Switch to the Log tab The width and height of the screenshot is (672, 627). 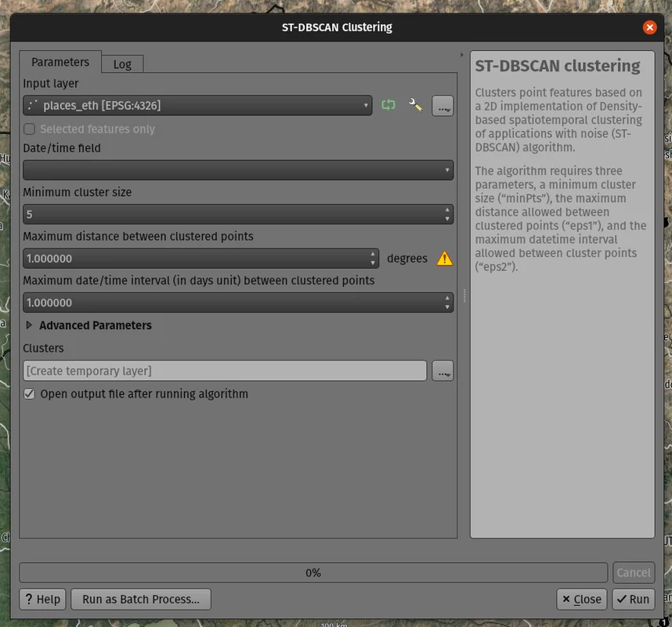coord(122,63)
